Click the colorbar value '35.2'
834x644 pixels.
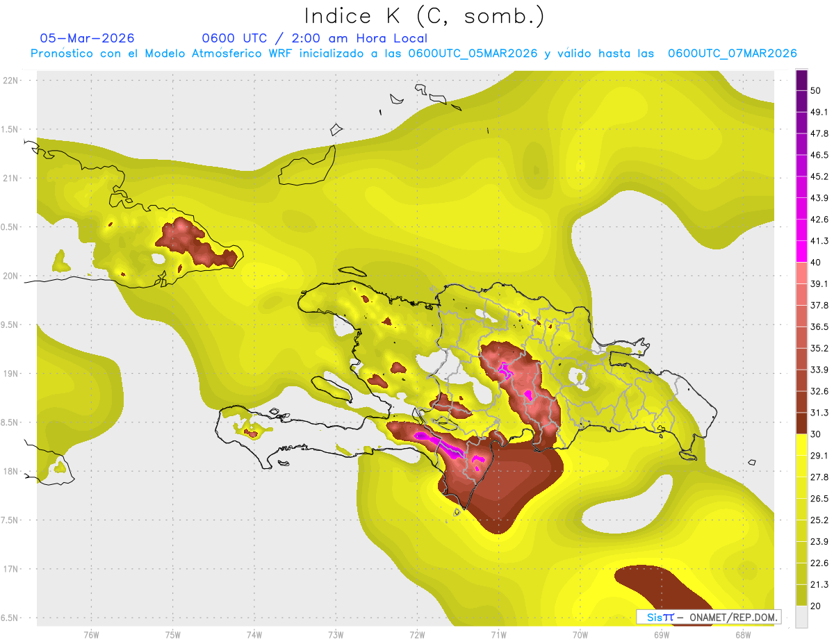pos(819,348)
